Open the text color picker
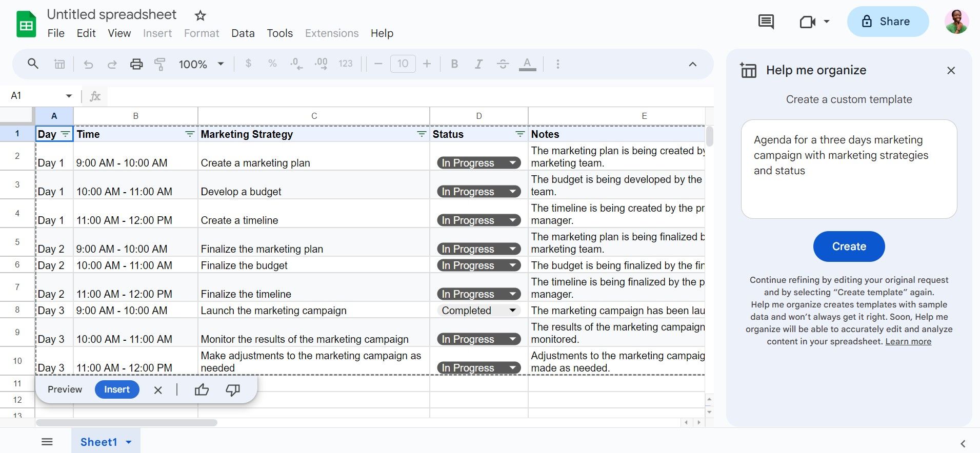Image resolution: width=980 pixels, height=453 pixels. (527, 64)
